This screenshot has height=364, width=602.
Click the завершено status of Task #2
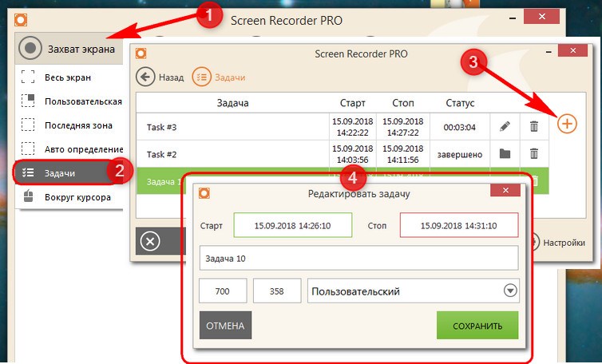[x=460, y=154]
